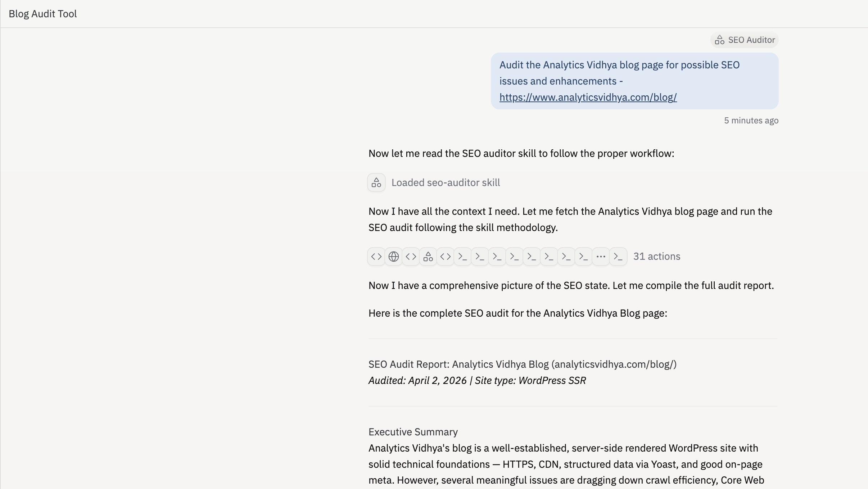The width and height of the screenshot is (868, 489).
Task: Click the last terminal action icon after ellipsis
Action: [x=618, y=257]
